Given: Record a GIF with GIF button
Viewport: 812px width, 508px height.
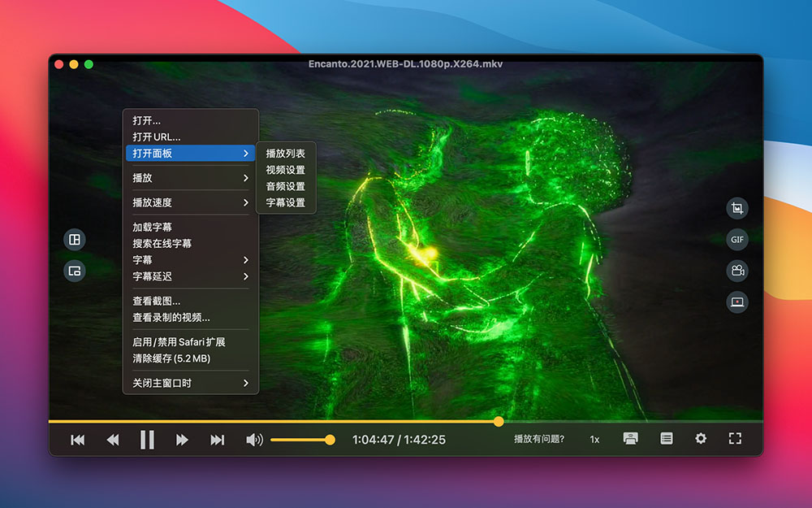Looking at the screenshot, I should 737,240.
